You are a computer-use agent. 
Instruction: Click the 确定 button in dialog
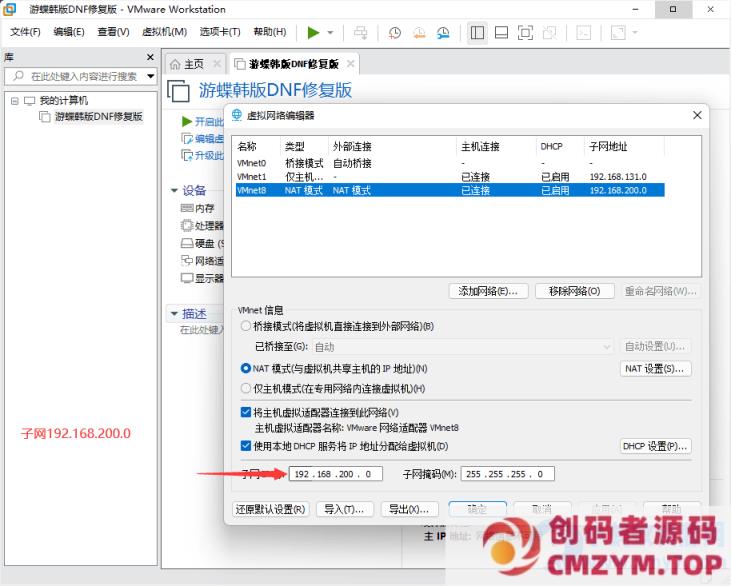(477, 509)
